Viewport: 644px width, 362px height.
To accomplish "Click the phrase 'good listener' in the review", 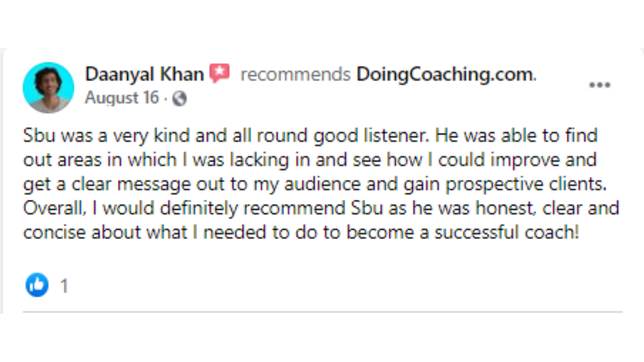I will [371, 136].
